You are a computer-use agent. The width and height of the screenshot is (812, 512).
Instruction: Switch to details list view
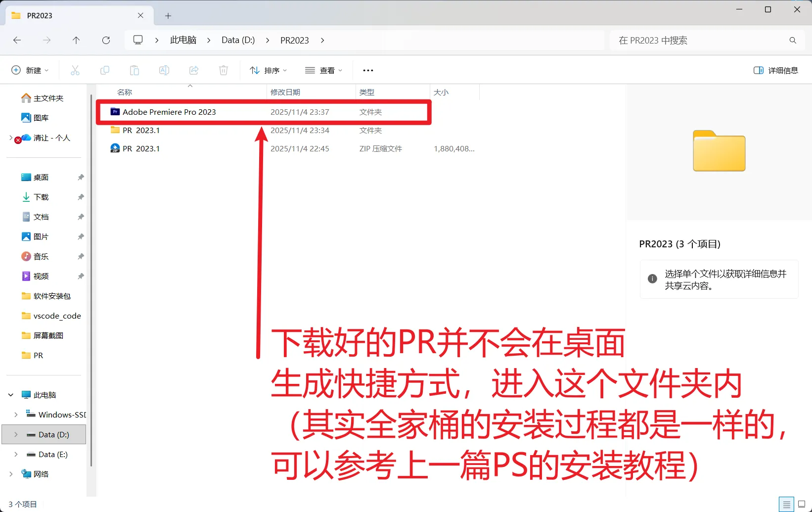coord(786,504)
